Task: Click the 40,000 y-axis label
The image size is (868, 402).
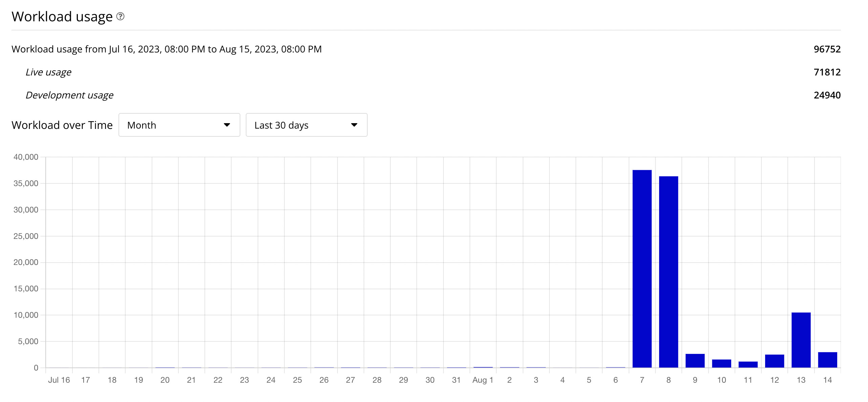Action: [x=26, y=157]
